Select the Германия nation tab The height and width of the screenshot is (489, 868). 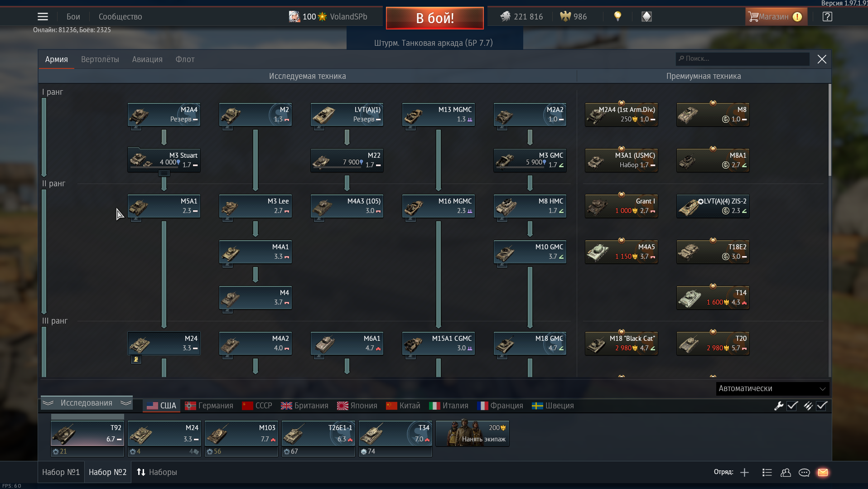(209, 406)
